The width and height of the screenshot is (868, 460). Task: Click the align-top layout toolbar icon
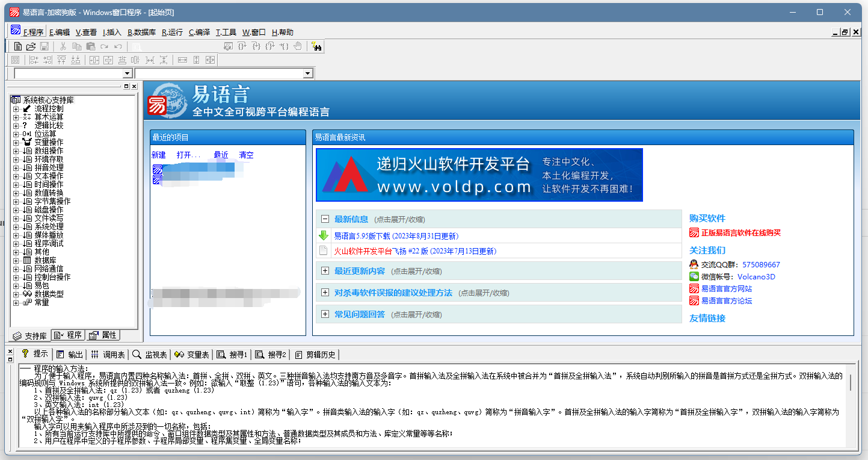click(x=61, y=60)
